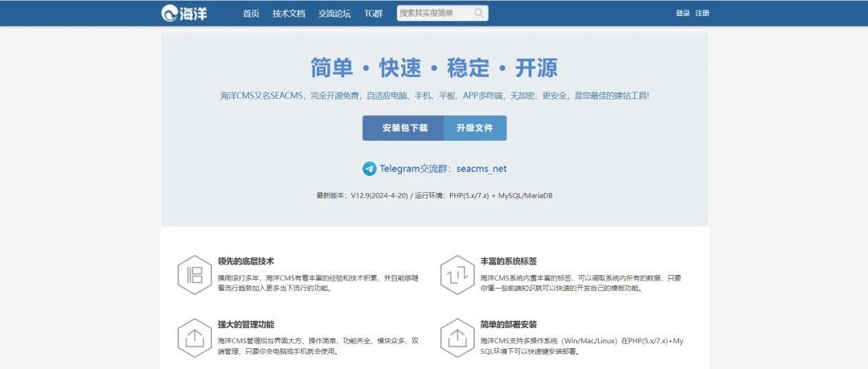Open the TG群 nav item
This screenshot has height=369, width=868.
click(x=374, y=14)
